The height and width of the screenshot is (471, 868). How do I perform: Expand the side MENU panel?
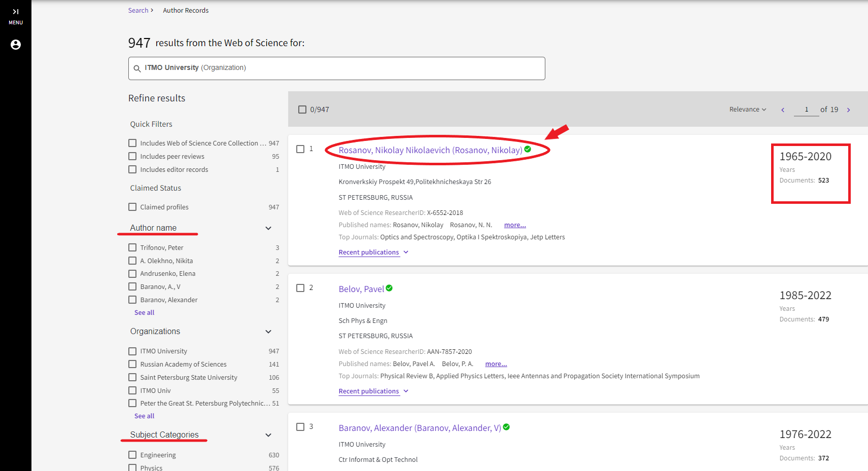click(x=16, y=16)
